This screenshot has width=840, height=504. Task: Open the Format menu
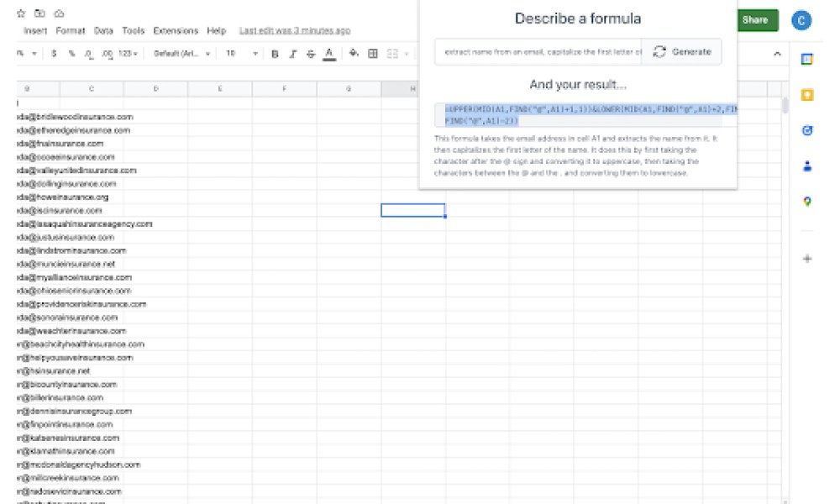tap(71, 31)
